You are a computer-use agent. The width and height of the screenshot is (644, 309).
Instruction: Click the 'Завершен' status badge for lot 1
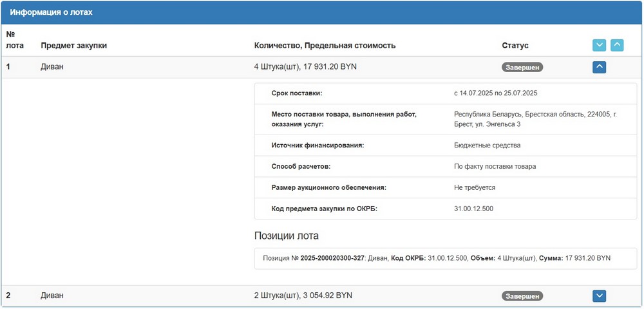(522, 67)
